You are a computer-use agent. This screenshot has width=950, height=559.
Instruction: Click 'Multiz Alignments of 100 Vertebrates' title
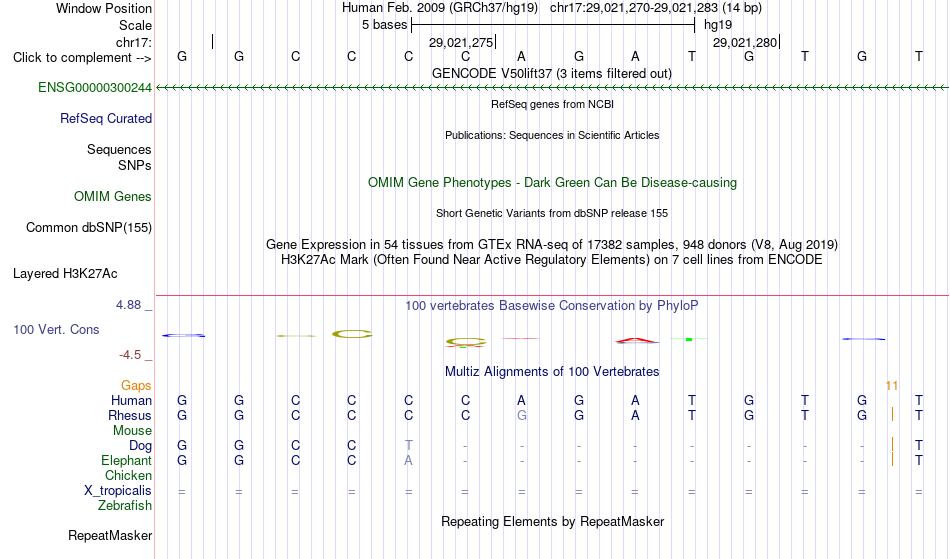click(x=552, y=372)
